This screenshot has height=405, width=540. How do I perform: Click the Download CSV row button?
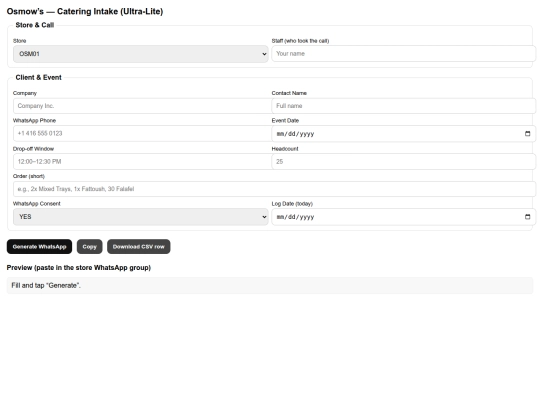pyautogui.click(x=139, y=247)
